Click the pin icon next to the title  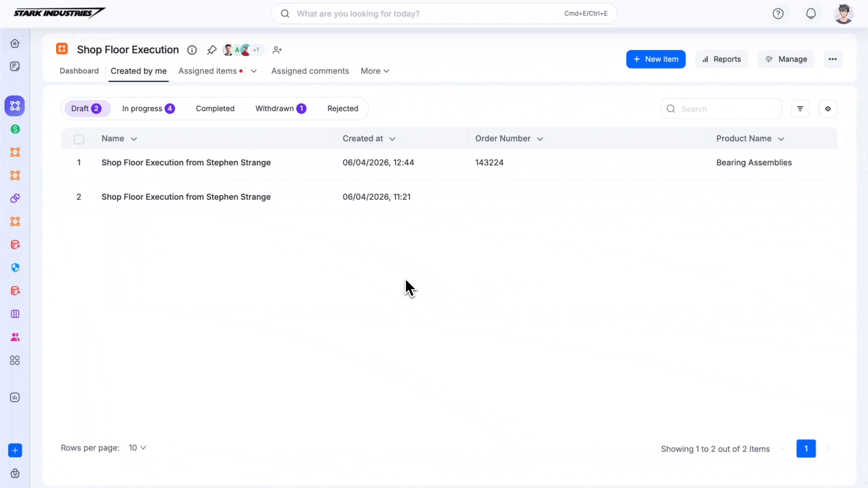pyautogui.click(x=212, y=50)
